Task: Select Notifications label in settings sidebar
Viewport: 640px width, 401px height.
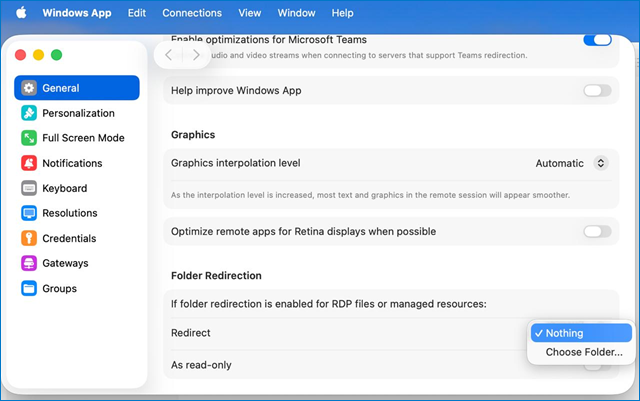Action: (72, 163)
